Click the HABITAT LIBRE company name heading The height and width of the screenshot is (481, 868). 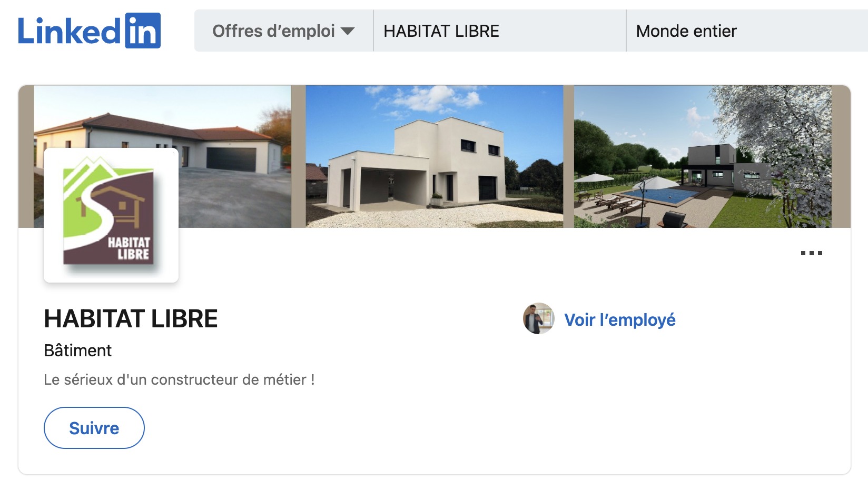click(131, 319)
